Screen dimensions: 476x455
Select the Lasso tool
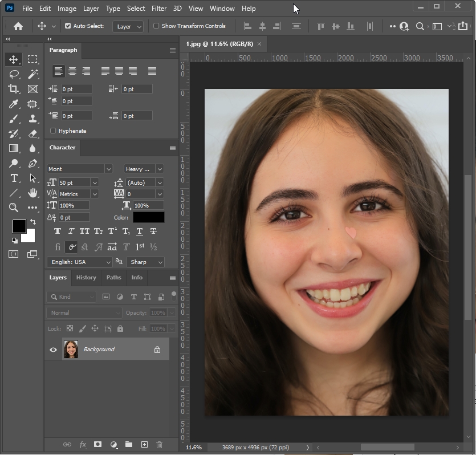click(x=14, y=74)
